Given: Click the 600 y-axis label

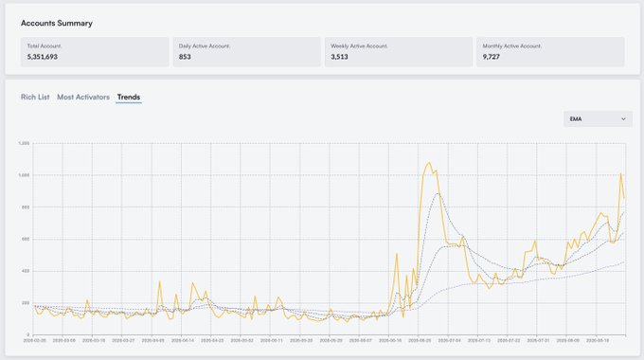Looking at the screenshot, I should pos(26,239).
